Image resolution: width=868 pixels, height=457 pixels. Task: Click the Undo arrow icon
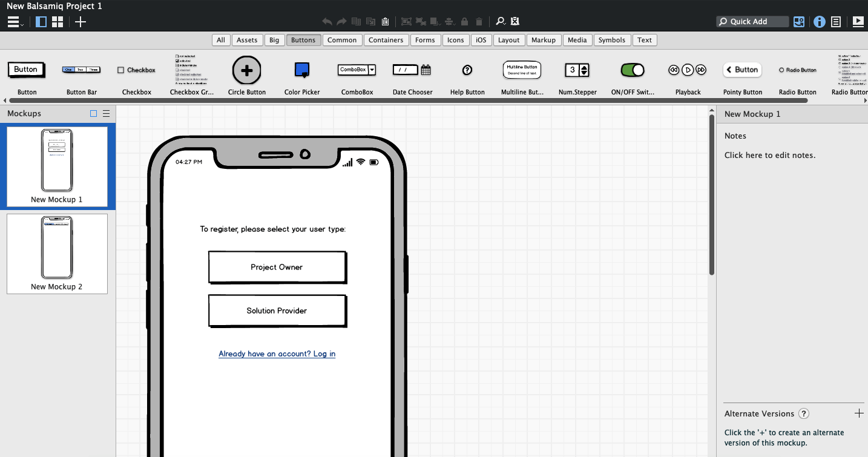click(x=327, y=22)
